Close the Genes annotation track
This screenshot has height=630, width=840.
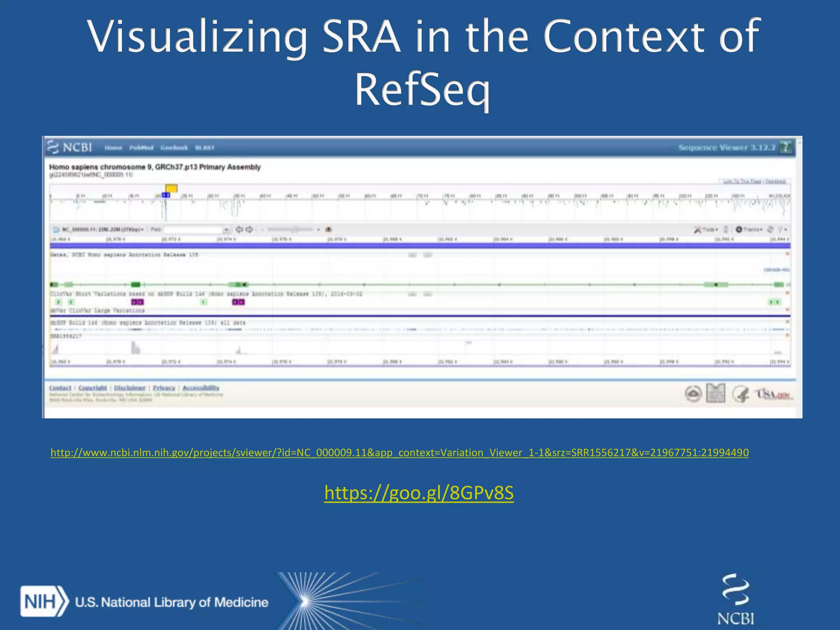(x=787, y=254)
